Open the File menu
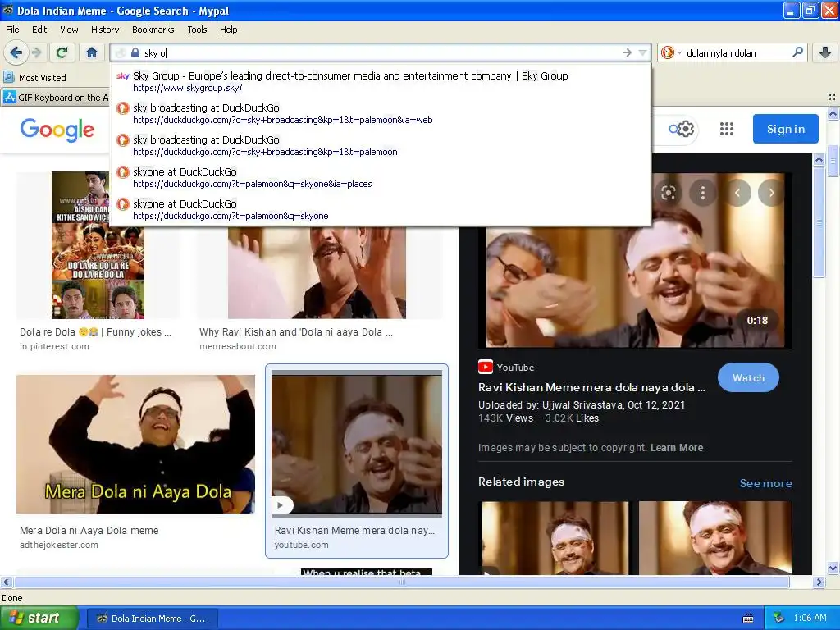Viewport: 840px width, 630px height. (12, 30)
